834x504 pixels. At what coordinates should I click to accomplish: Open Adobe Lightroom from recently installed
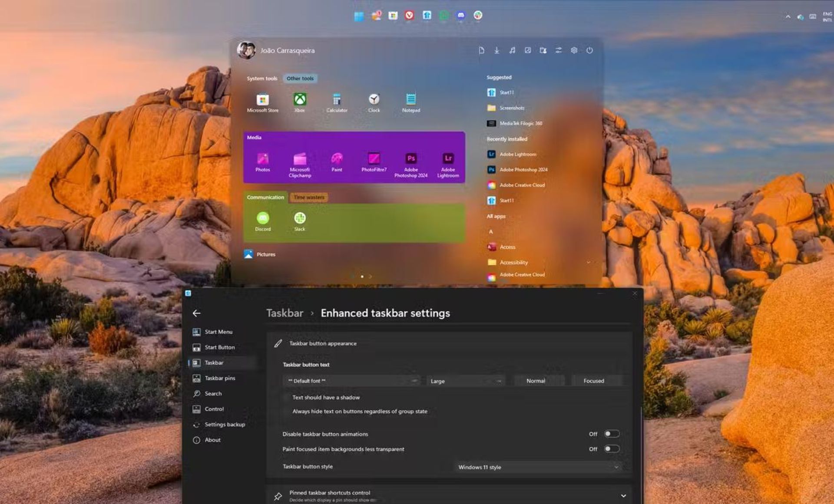coord(516,154)
